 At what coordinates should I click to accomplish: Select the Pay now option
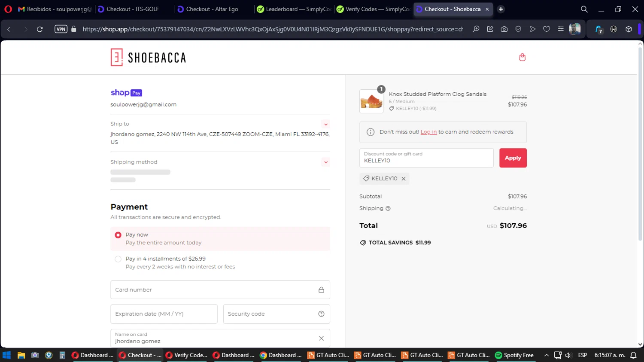pos(118,235)
